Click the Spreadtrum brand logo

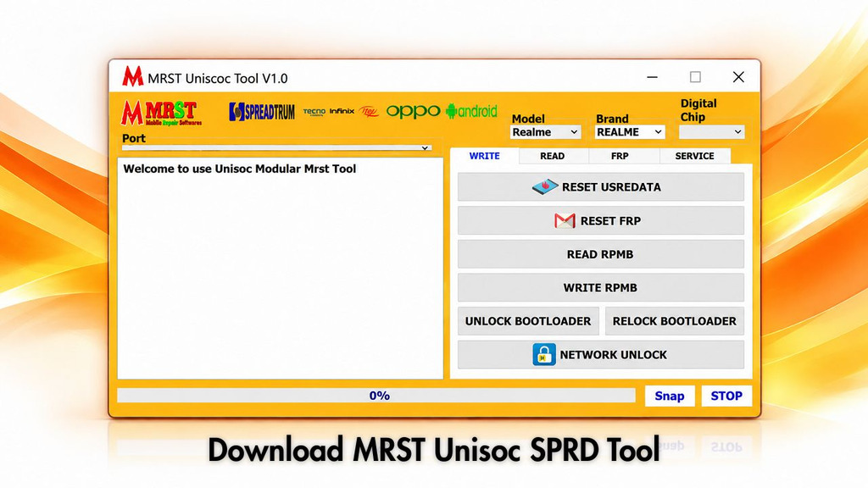(x=262, y=112)
